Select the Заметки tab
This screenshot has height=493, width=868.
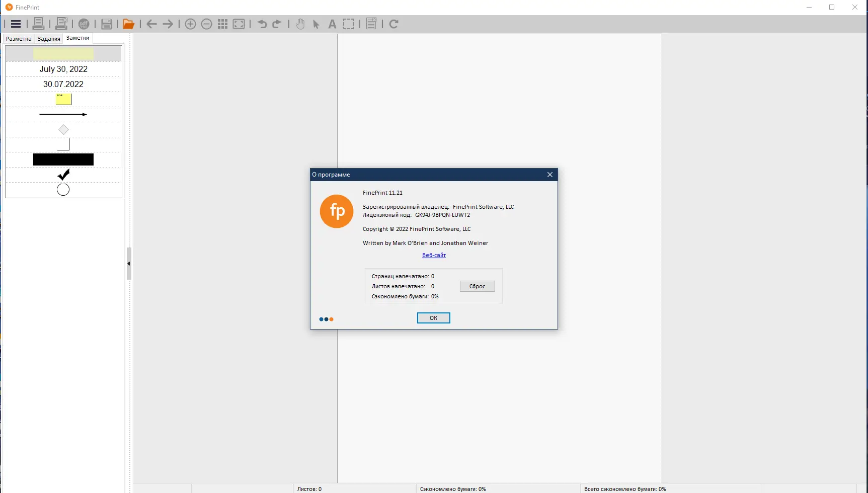point(77,38)
